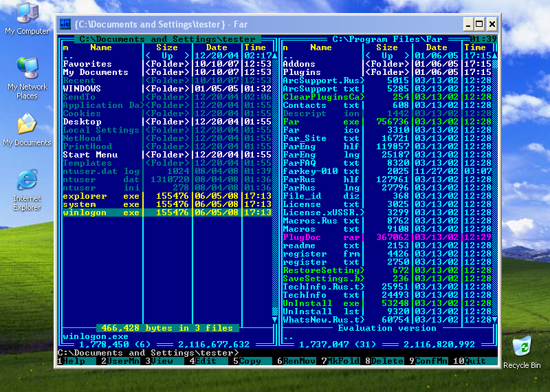Select Macros.txt file row
The width and height of the screenshot is (550, 392).
387,229
